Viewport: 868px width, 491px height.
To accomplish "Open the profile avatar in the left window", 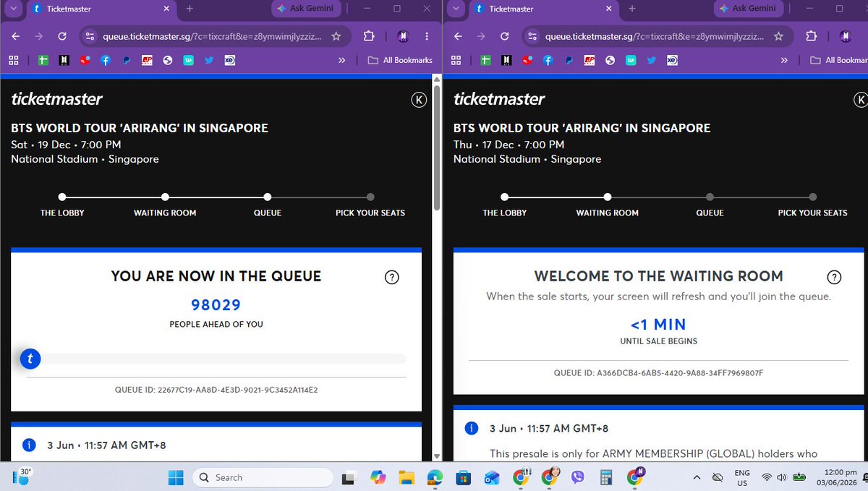I will [403, 36].
